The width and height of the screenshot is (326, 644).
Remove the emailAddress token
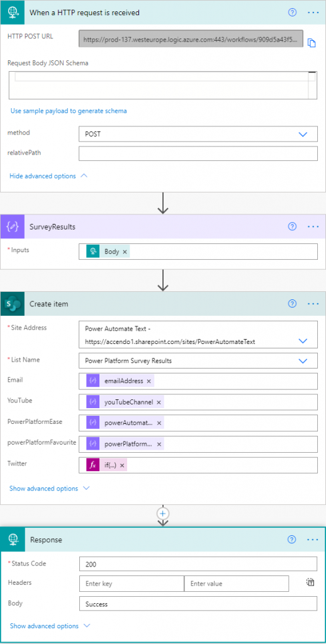(x=149, y=381)
